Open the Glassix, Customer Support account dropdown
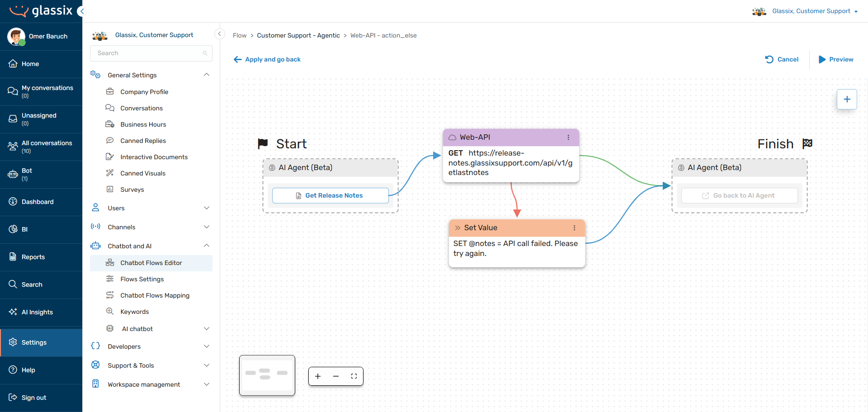 pyautogui.click(x=806, y=11)
